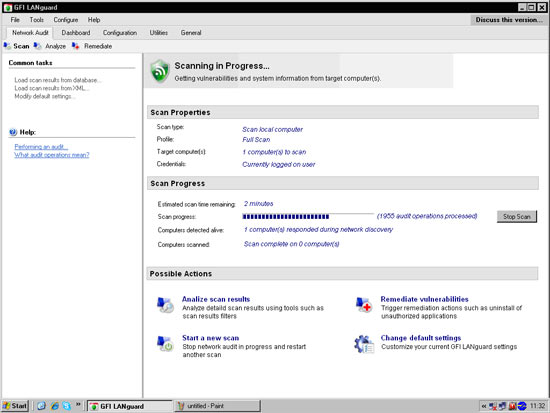Click the Start a new scan icon

pyautogui.click(x=165, y=344)
